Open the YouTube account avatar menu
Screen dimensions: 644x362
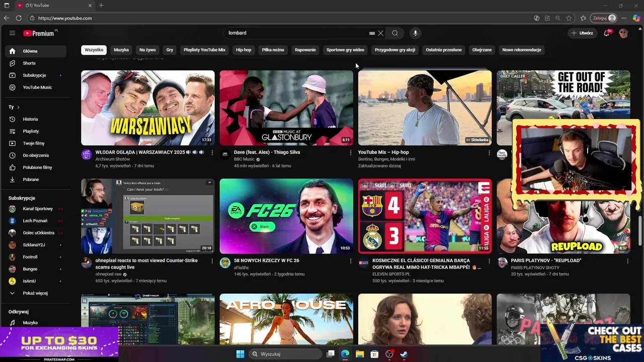tap(624, 33)
